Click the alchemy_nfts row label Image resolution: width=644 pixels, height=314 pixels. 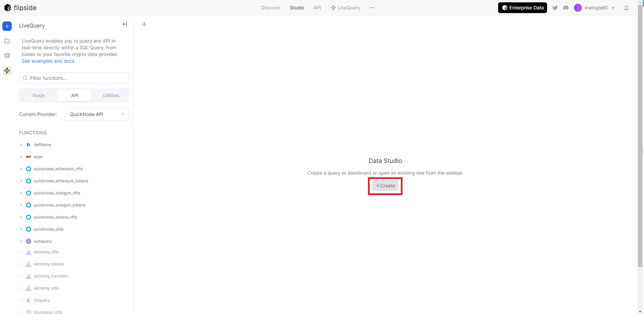click(x=46, y=252)
